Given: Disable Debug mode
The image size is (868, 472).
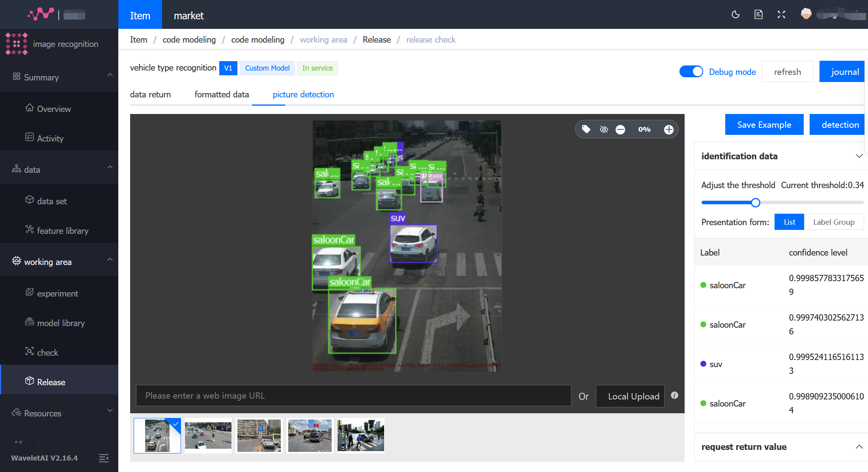Looking at the screenshot, I should pyautogui.click(x=691, y=71).
